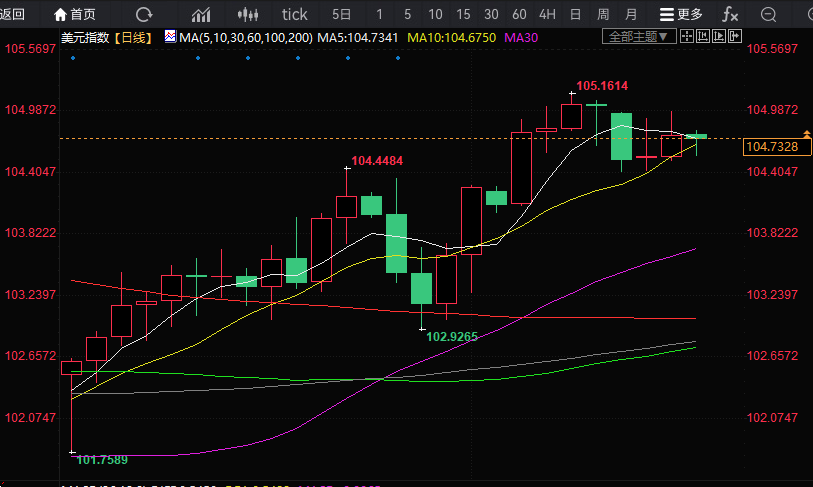
Task: Zoom out with minus magnifier icon
Action: point(768,15)
